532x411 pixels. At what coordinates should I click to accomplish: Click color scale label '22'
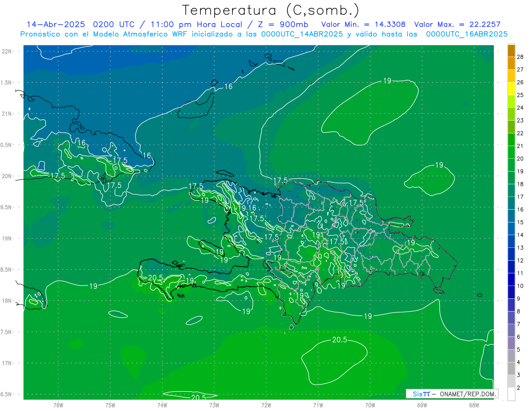pyautogui.click(x=520, y=133)
